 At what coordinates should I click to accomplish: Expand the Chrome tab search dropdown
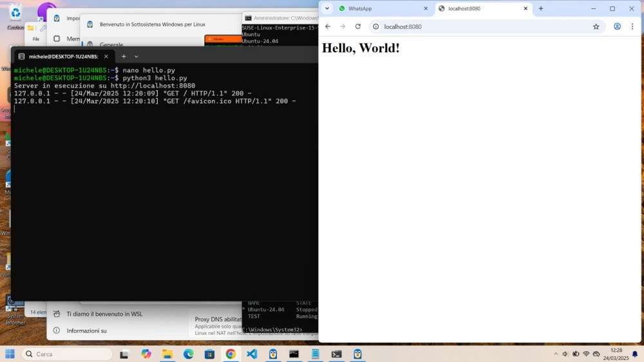click(x=327, y=8)
